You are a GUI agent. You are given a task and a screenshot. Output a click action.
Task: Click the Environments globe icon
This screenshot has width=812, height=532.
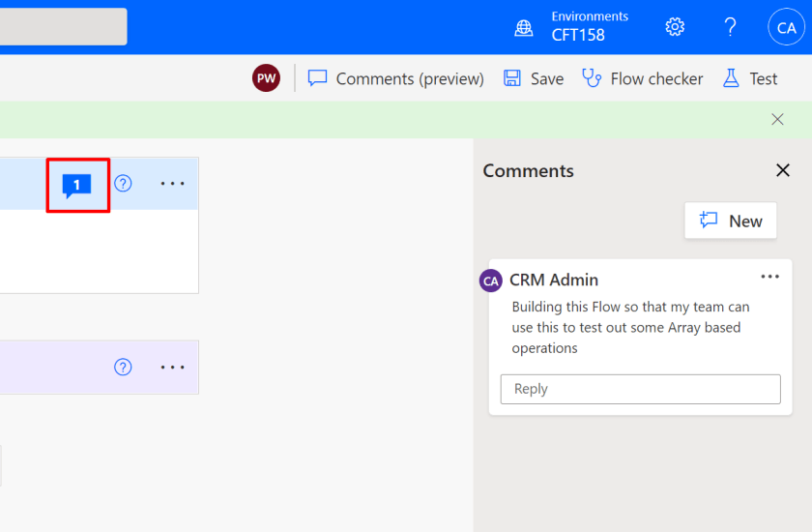(524, 28)
